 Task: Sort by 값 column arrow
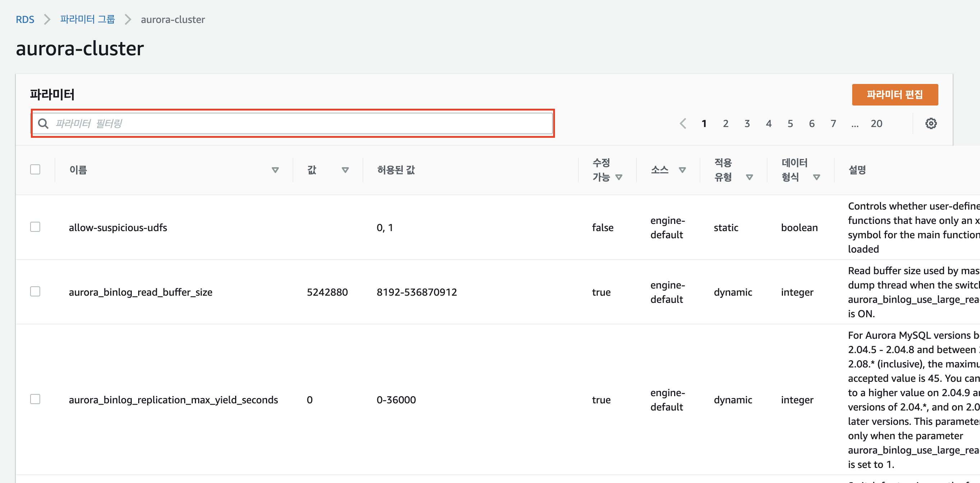point(345,170)
